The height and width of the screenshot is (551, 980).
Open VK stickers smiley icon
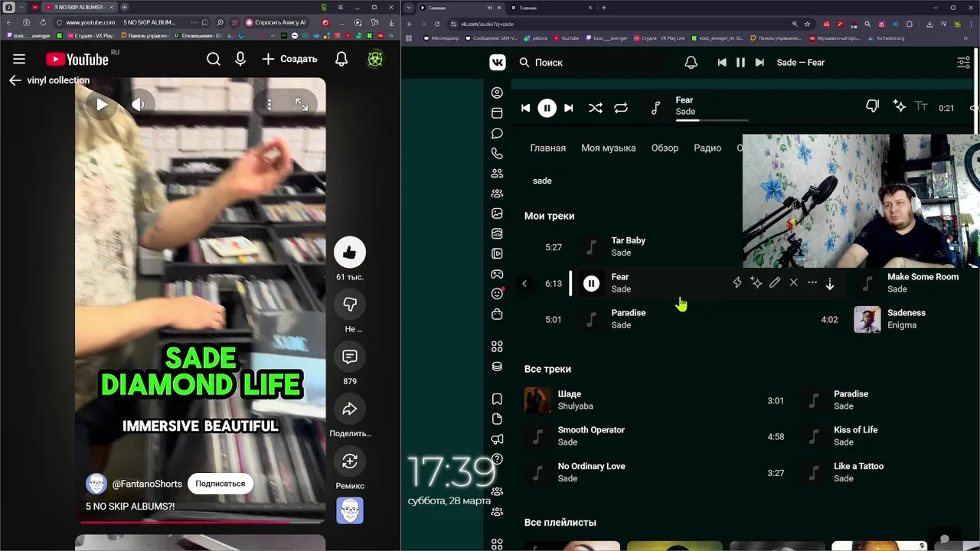coord(497,294)
